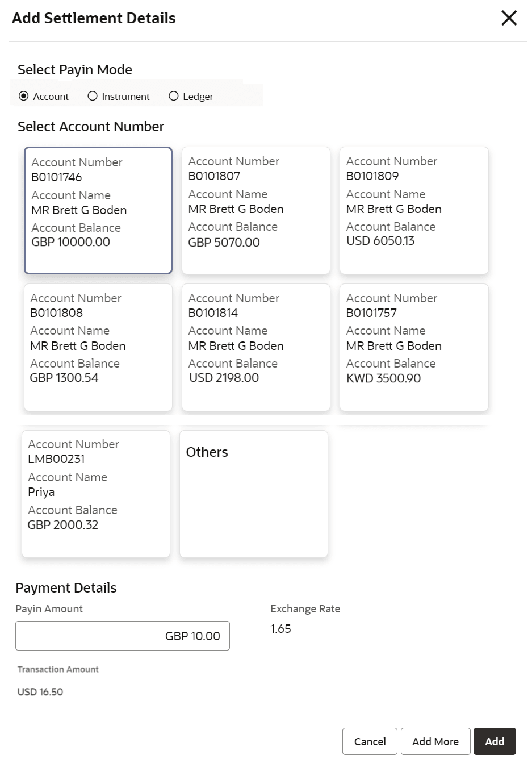The image size is (532, 763).
Task: Pick account B0101807 with GBP 5070.00
Action: pyautogui.click(x=255, y=210)
